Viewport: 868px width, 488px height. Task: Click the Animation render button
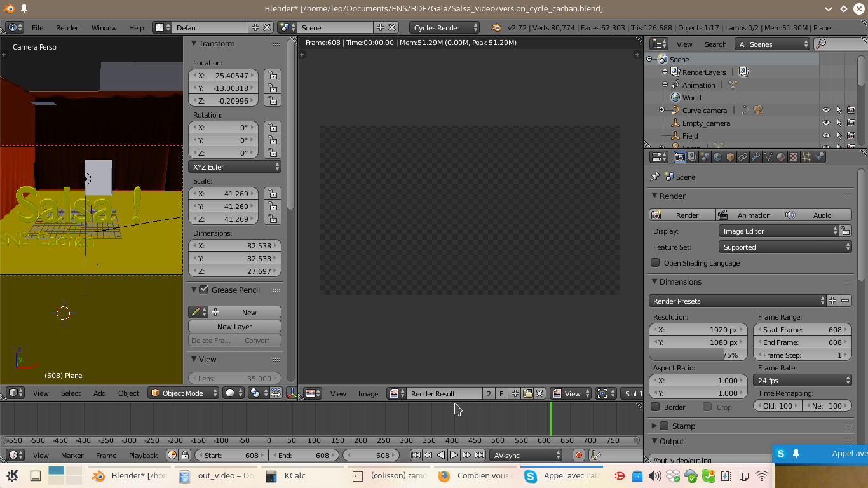pyautogui.click(x=749, y=215)
